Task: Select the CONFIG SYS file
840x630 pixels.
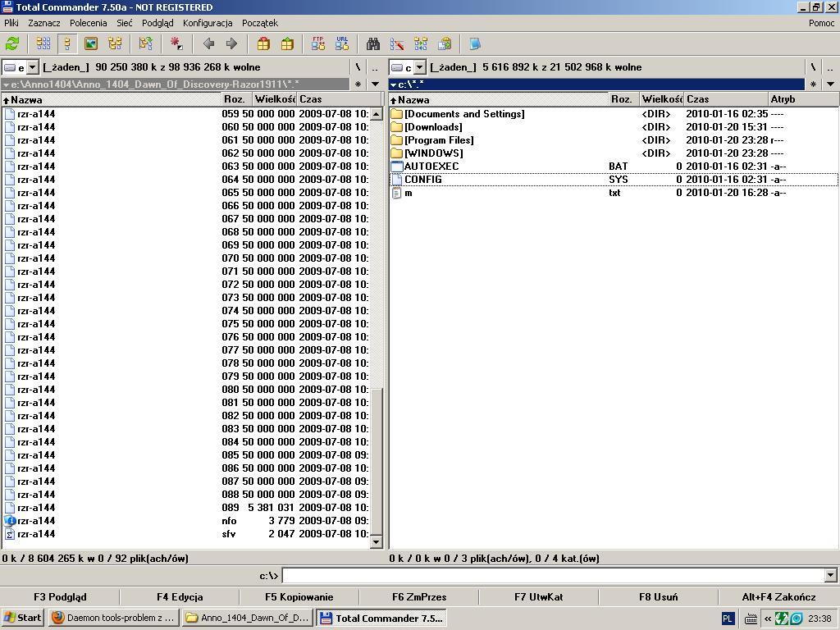Action: (x=614, y=180)
